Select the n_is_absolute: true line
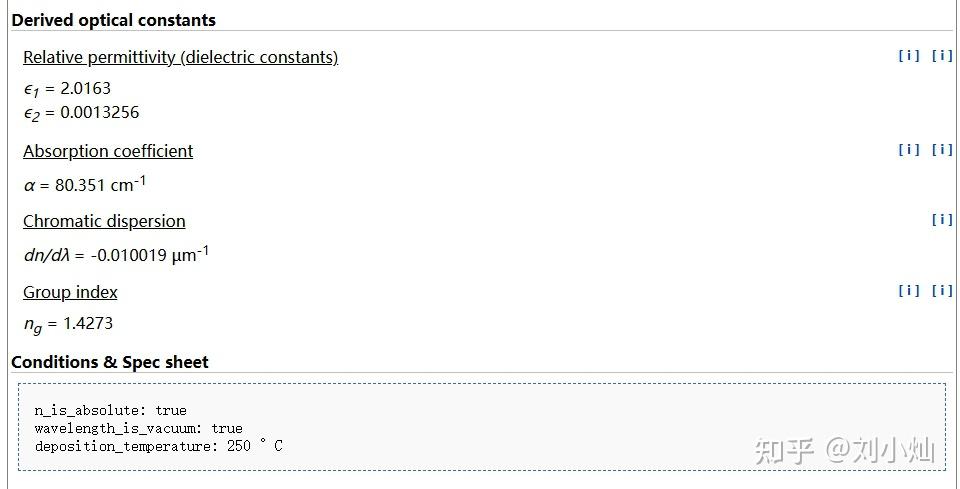 click(111, 411)
